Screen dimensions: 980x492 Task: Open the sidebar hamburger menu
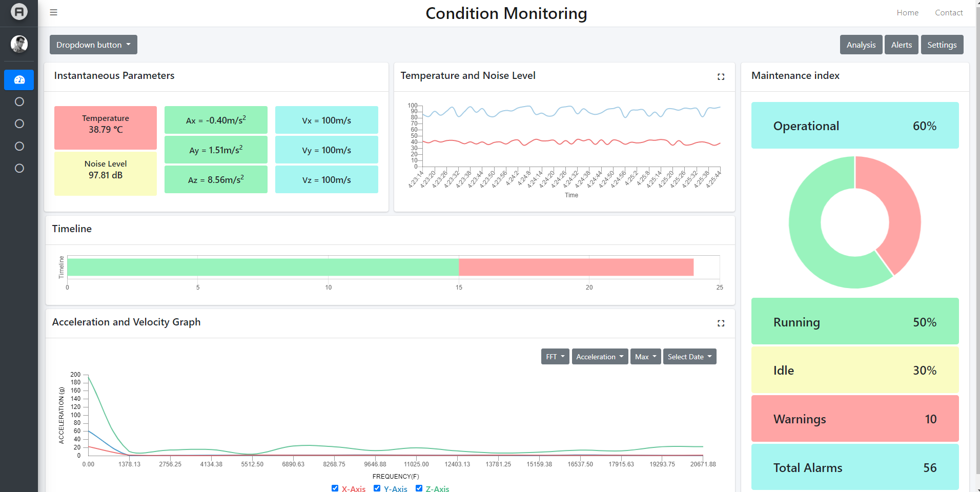coord(53,12)
